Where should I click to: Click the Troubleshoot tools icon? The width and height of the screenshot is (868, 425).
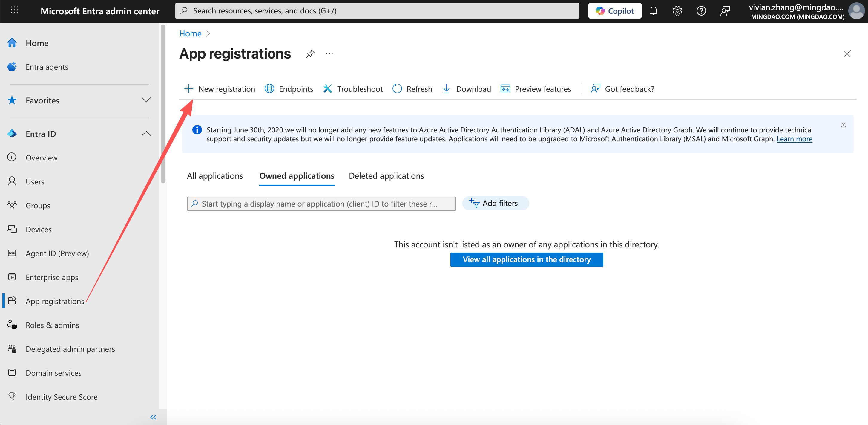pyautogui.click(x=328, y=89)
